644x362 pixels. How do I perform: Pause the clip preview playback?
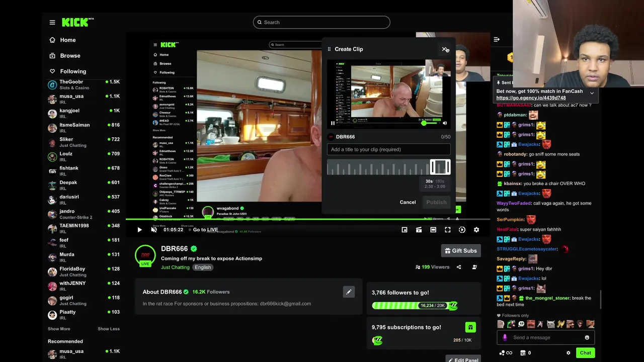(333, 123)
